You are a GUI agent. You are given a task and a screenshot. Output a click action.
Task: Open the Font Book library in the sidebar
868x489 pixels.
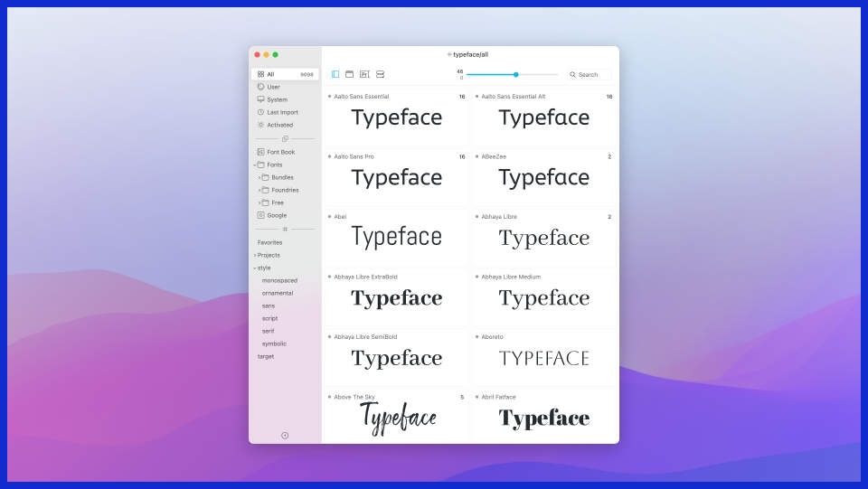point(280,152)
